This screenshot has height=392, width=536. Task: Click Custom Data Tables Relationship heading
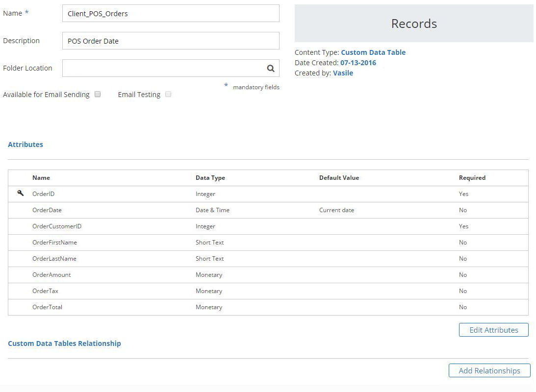[x=64, y=343]
